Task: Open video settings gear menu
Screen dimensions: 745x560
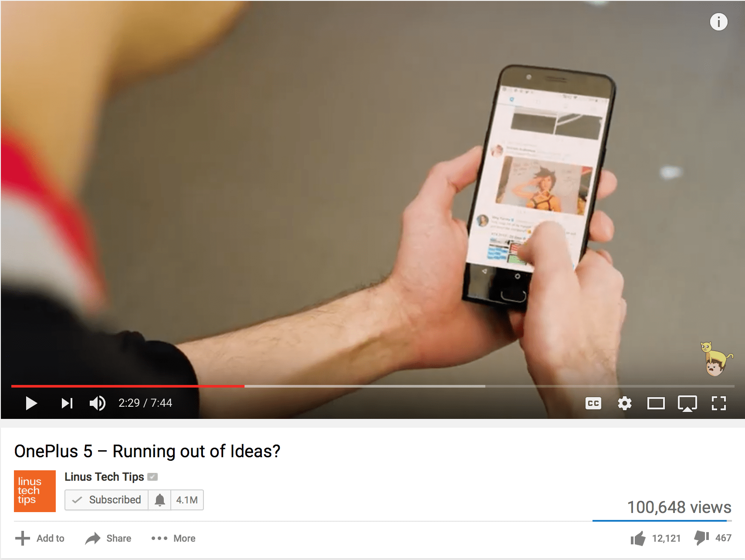Action: [625, 403]
